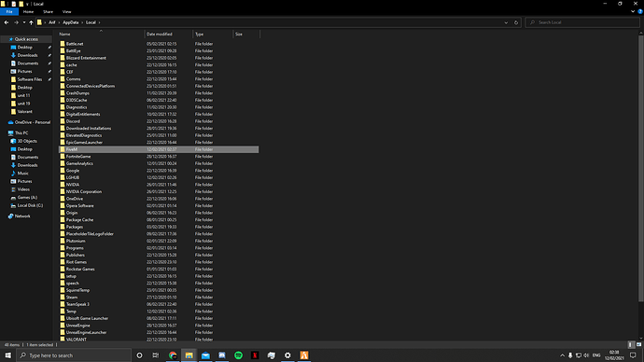Select the Ubisoft Game Launcher folder

click(87, 318)
